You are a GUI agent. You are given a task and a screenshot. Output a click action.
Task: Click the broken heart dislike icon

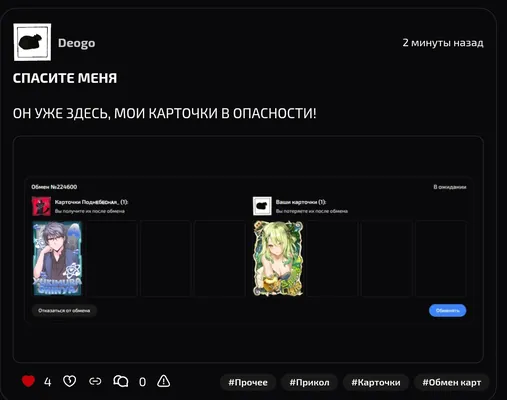pyautogui.click(x=69, y=381)
